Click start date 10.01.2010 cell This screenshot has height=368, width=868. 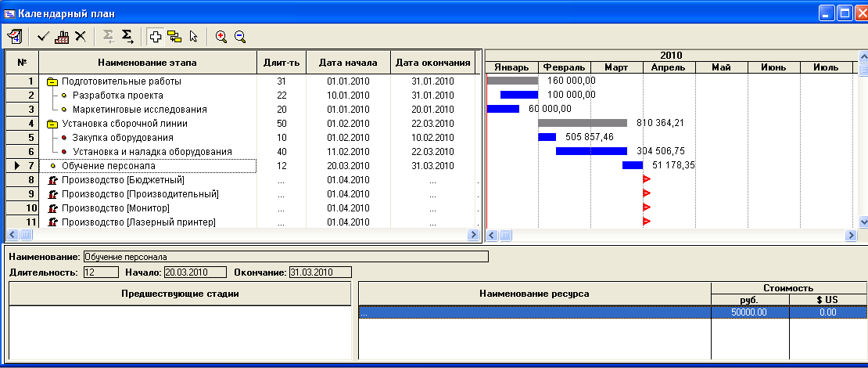(x=348, y=96)
